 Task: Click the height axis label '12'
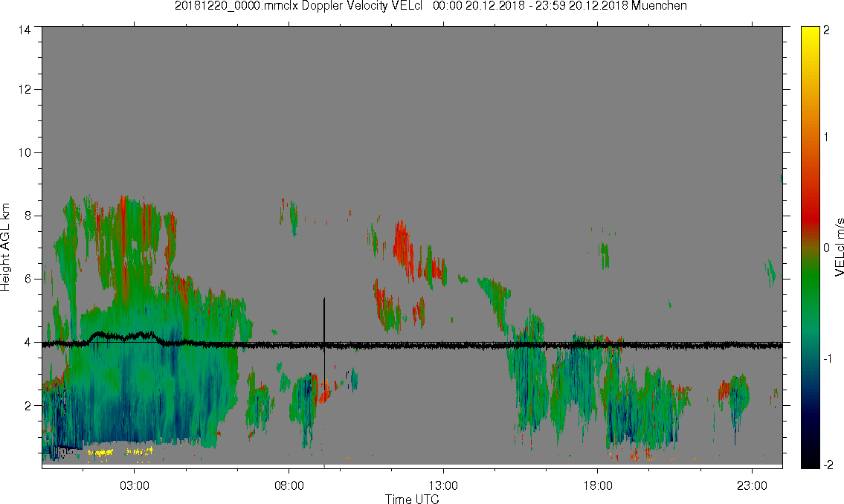(25, 89)
